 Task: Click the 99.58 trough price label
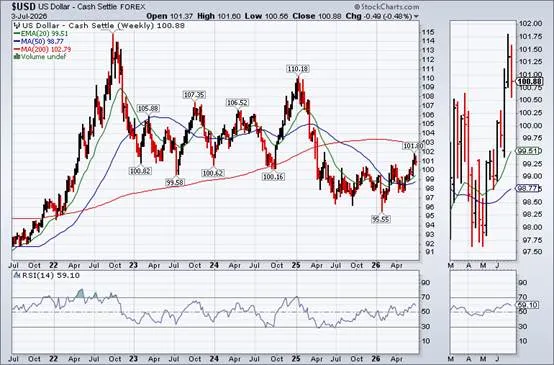pyautogui.click(x=176, y=183)
